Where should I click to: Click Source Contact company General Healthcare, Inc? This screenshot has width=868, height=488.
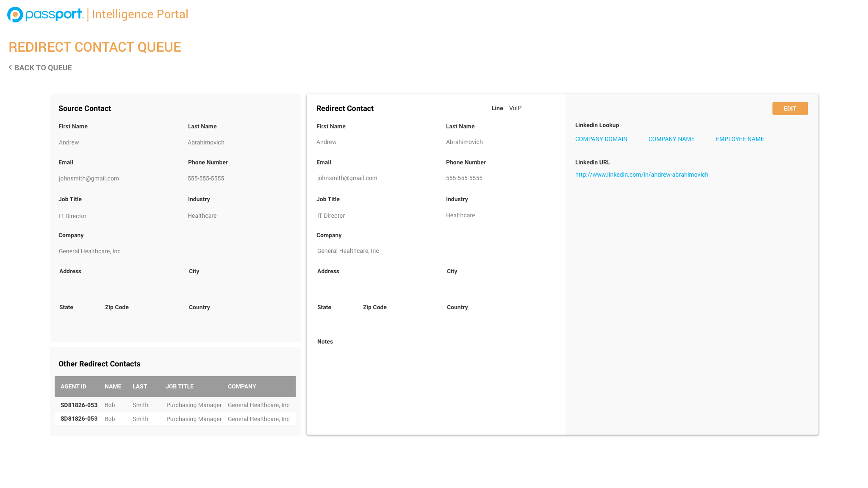click(89, 251)
